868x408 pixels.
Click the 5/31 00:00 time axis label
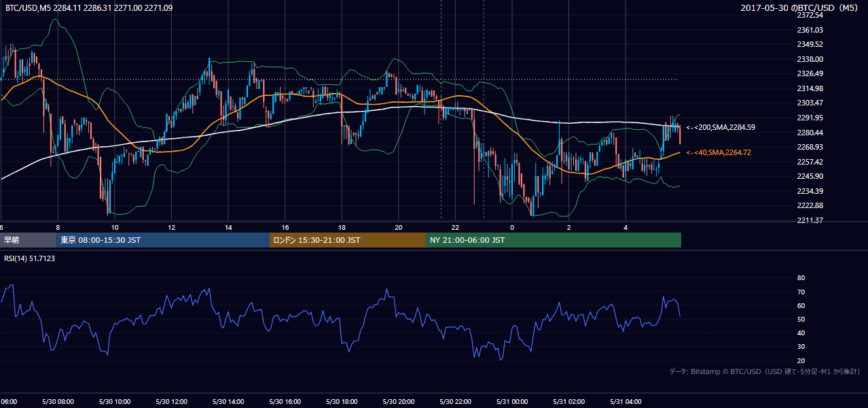[512, 401]
